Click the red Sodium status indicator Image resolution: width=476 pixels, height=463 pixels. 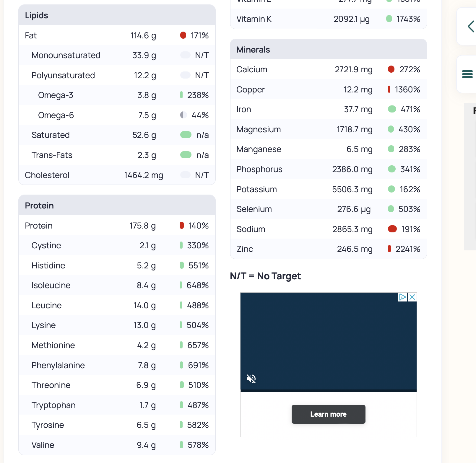(x=392, y=229)
